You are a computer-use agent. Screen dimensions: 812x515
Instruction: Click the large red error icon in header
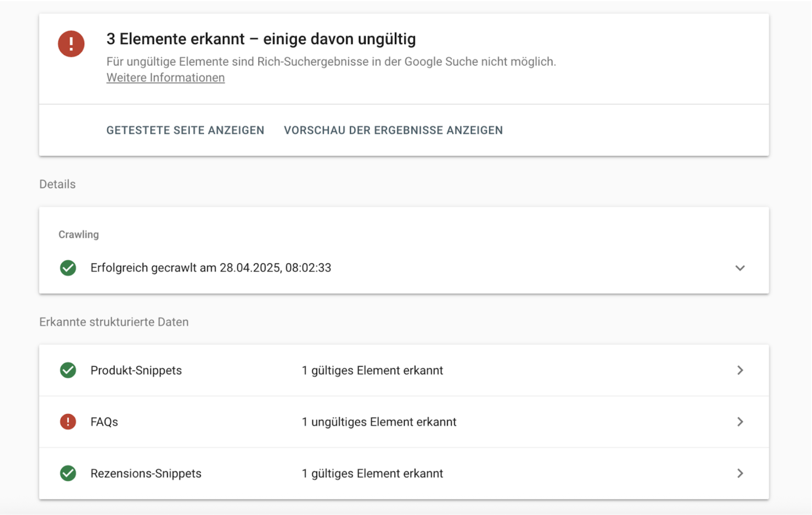pos(71,44)
